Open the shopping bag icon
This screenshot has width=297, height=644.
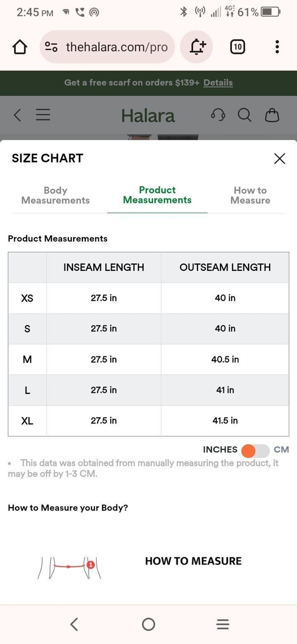coord(272,115)
